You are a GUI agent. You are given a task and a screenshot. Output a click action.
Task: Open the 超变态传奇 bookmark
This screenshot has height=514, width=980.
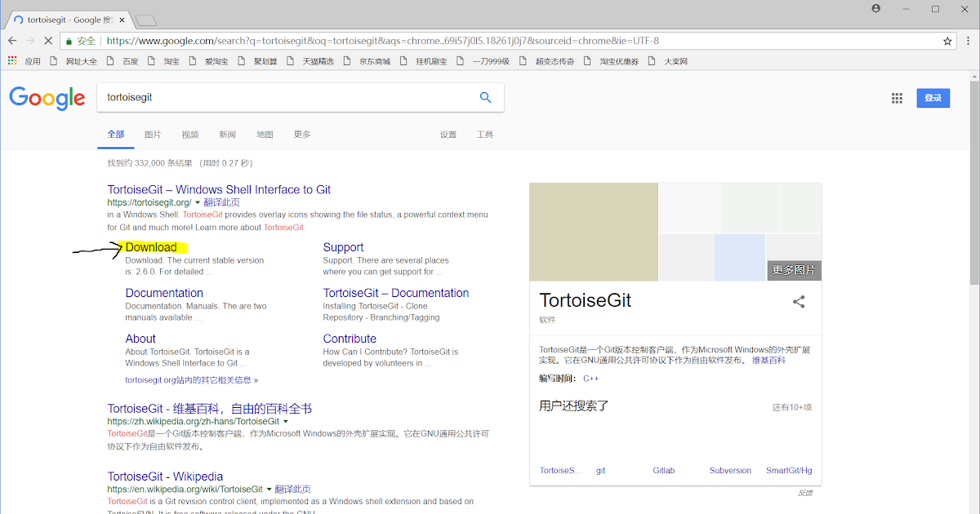point(546,60)
